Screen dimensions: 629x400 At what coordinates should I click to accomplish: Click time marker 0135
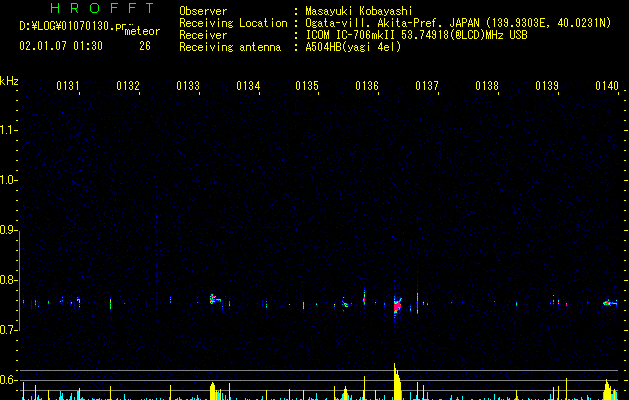(x=307, y=86)
